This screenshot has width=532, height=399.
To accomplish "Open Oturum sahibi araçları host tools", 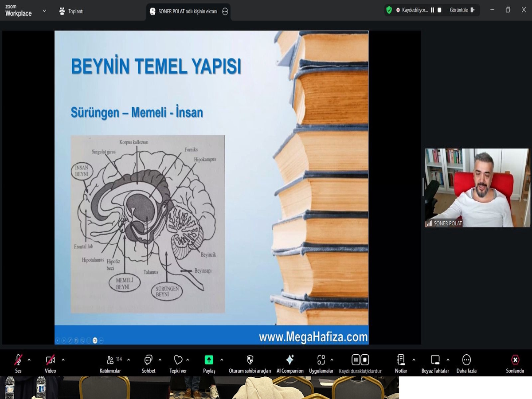I will click(250, 360).
